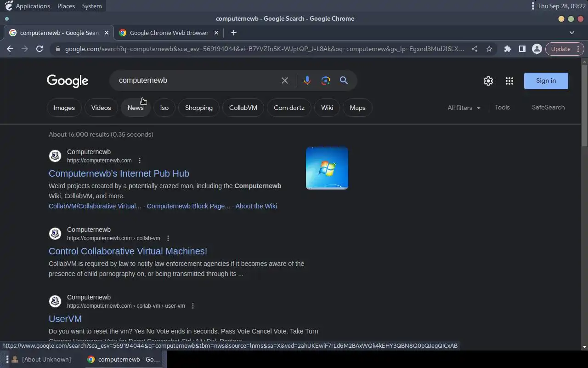Select the Iso filter chip
Viewport: 588px width, 368px height.
tap(164, 108)
